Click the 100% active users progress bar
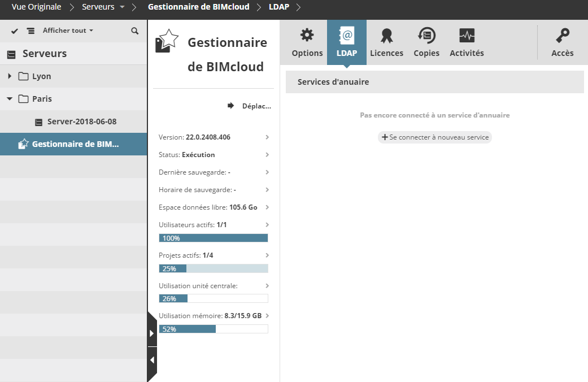588x382 pixels. pos(214,238)
